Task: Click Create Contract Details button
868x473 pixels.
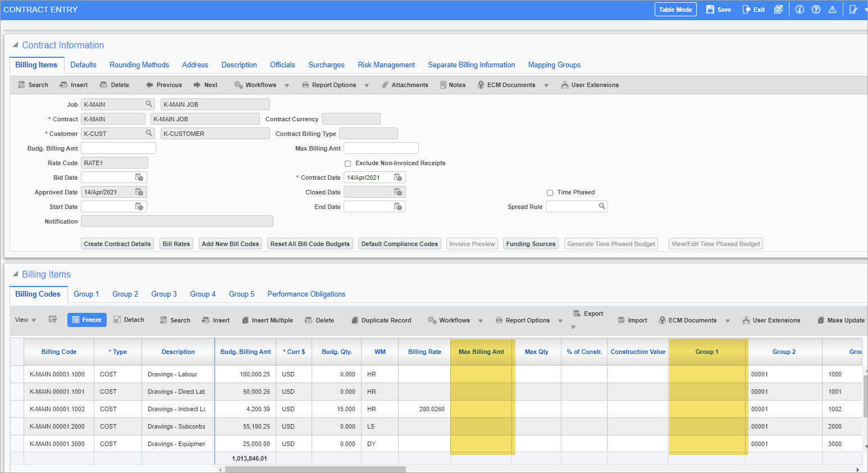Action: pyautogui.click(x=117, y=244)
